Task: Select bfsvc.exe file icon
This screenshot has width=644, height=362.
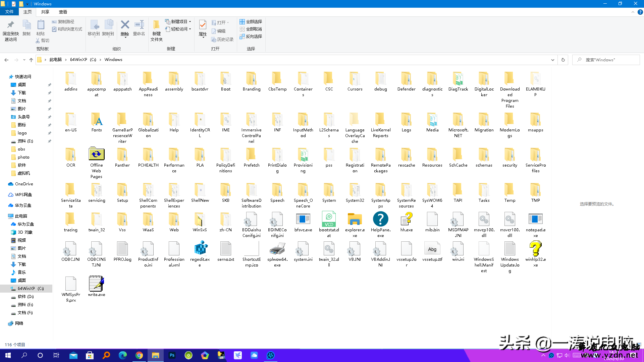Action: point(303,219)
